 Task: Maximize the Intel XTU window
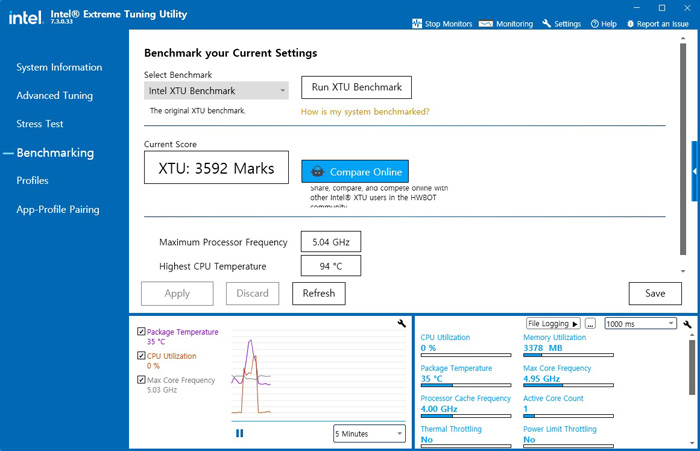coord(662,8)
